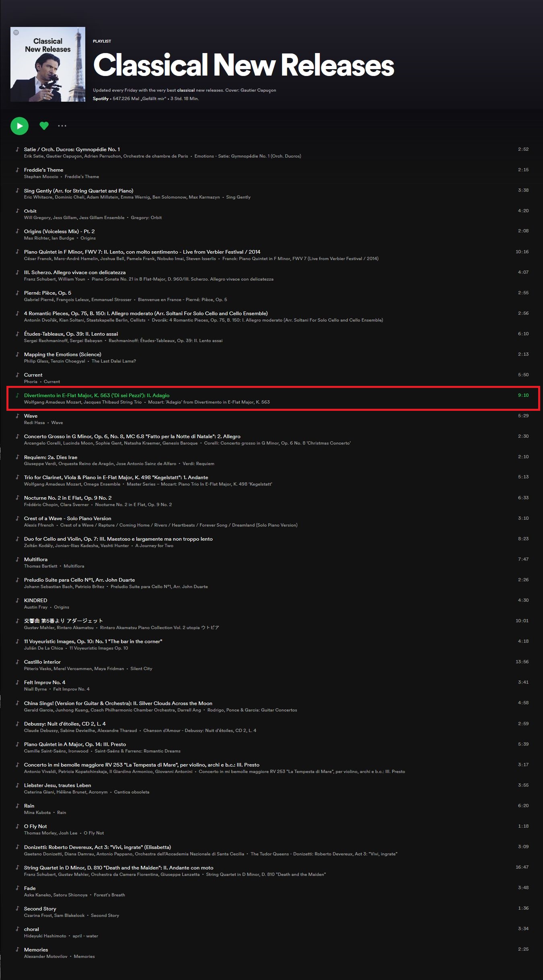Click the note icon beside Current track

17,375
